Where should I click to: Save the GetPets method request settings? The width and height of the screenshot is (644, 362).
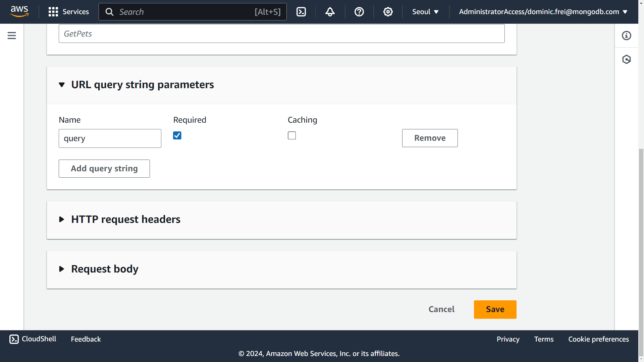coord(495,309)
